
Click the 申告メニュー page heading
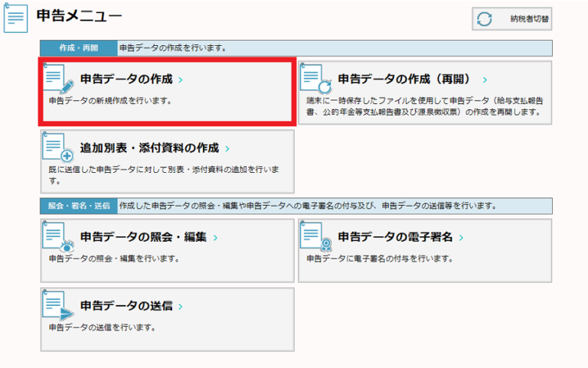pos(79,16)
